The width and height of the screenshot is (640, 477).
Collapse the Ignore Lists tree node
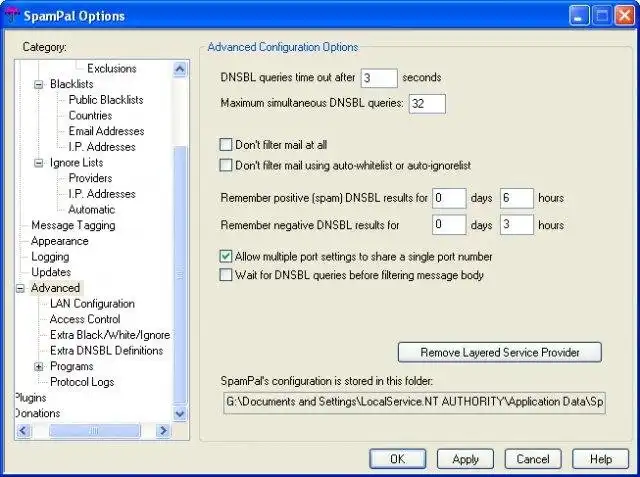(x=38, y=163)
